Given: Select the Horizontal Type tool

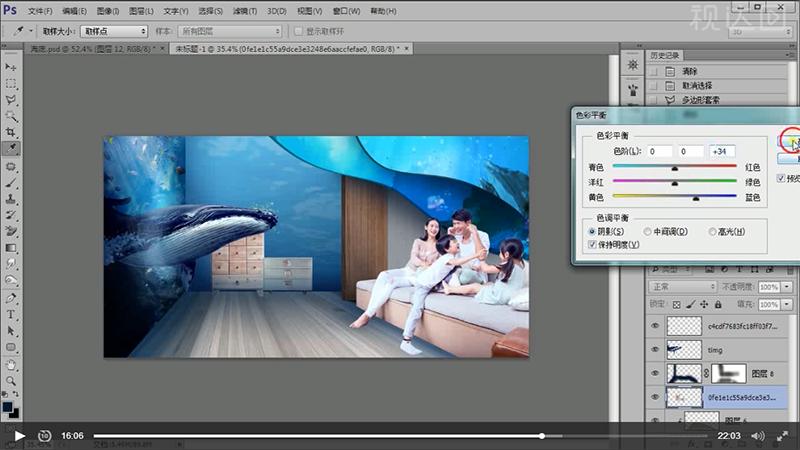Looking at the screenshot, I should click(11, 315).
